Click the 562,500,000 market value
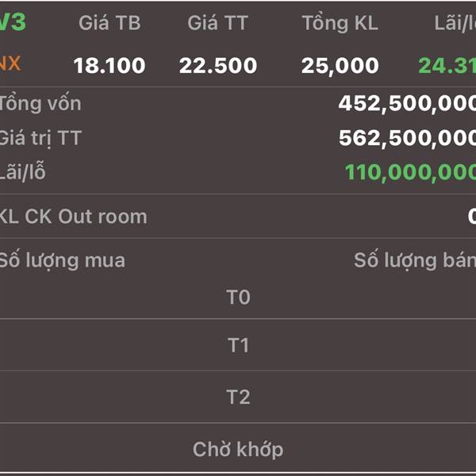Viewport: 476px width, 476px height. click(407, 139)
